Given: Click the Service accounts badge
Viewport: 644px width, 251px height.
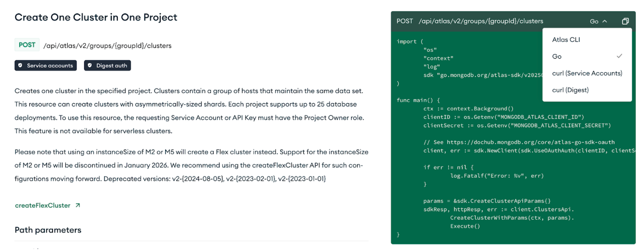Looking at the screenshot, I should click(46, 65).
